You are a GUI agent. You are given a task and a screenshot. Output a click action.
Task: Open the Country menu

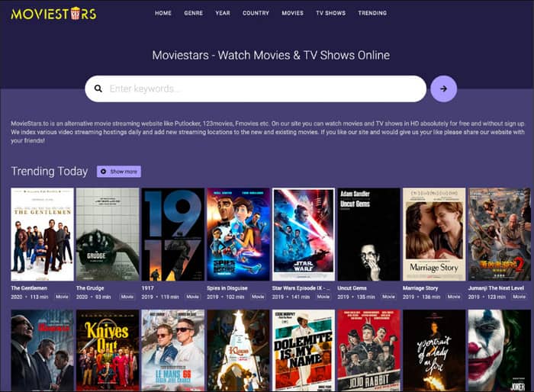click(256, 13)
